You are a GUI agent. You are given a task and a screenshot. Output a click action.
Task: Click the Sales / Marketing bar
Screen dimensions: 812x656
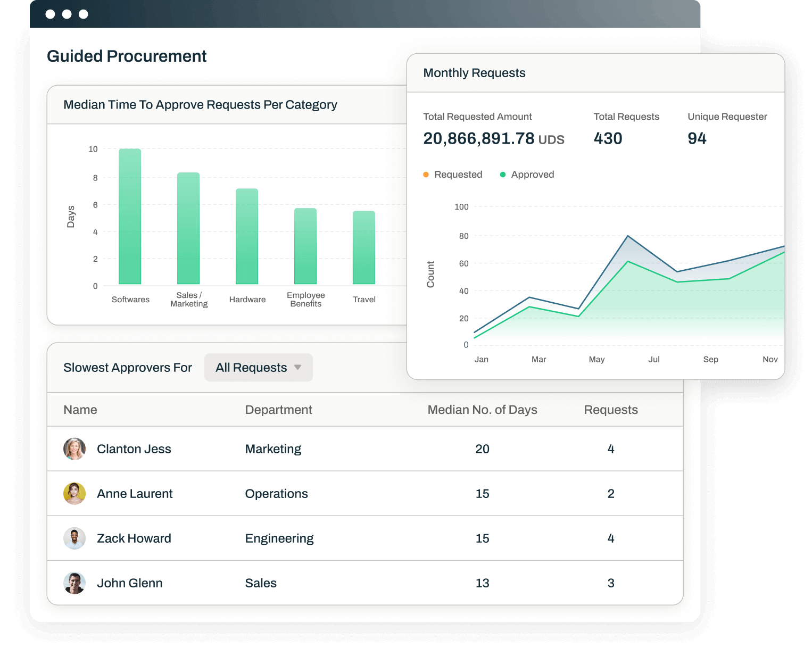coord(188,228)
